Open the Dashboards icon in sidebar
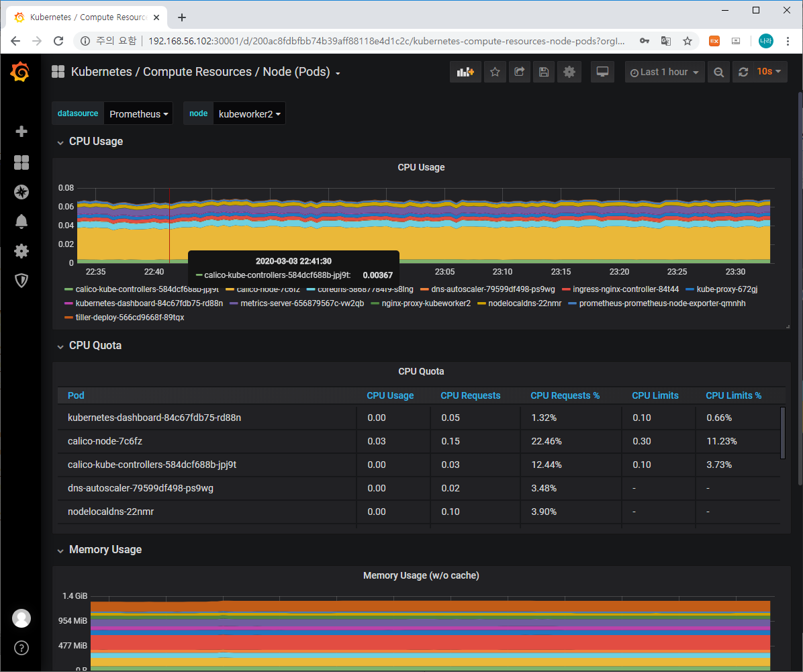Image resolution: width=803 pixels, height=672 pixels. tap(21, 162)
